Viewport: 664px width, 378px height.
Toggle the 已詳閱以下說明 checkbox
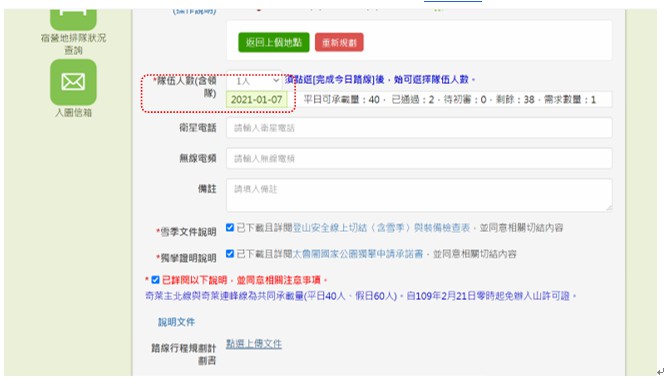click(155, 280)
